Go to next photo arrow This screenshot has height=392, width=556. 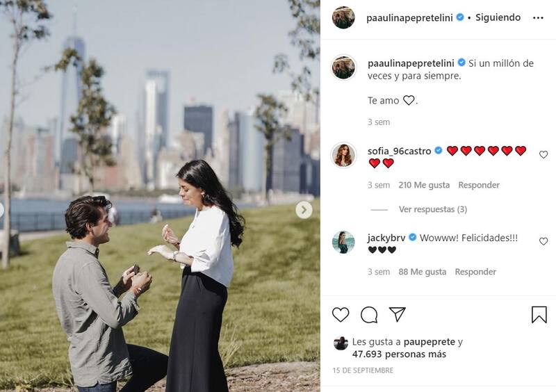point(304,210)
